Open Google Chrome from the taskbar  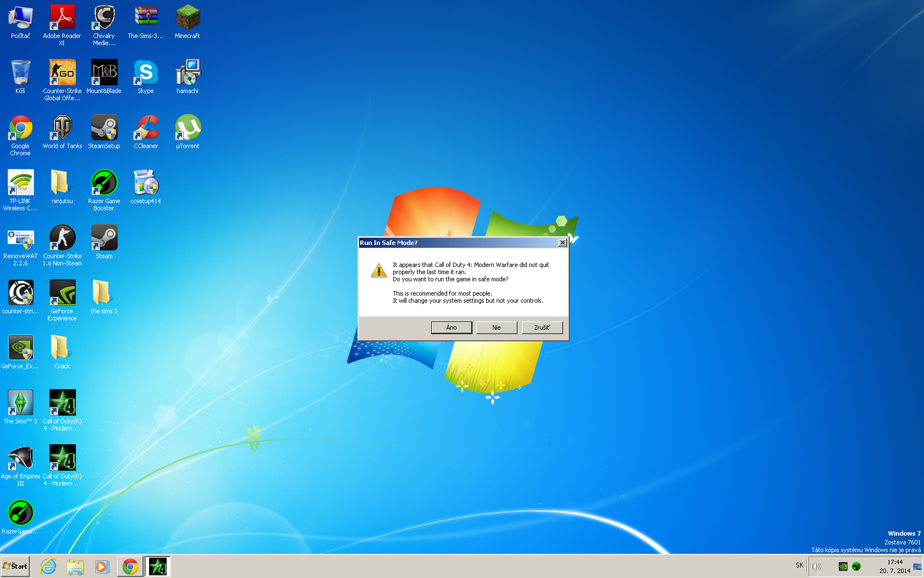tap(130, 566)
